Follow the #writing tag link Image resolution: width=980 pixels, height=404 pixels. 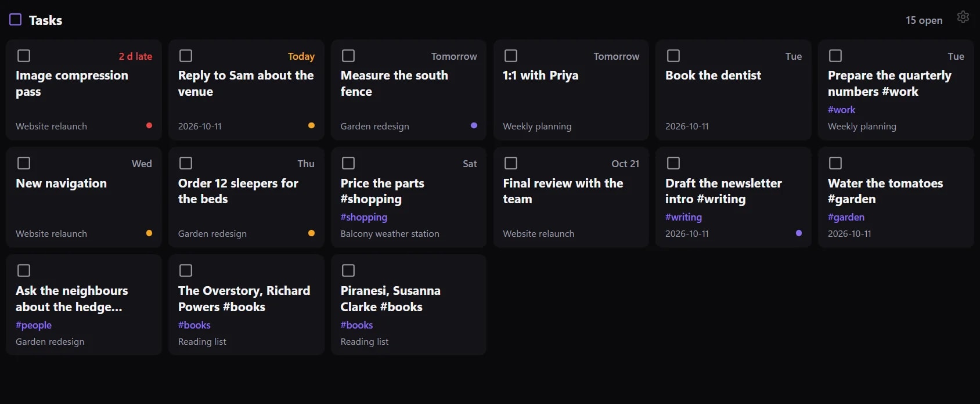click(x=683, y=217)
